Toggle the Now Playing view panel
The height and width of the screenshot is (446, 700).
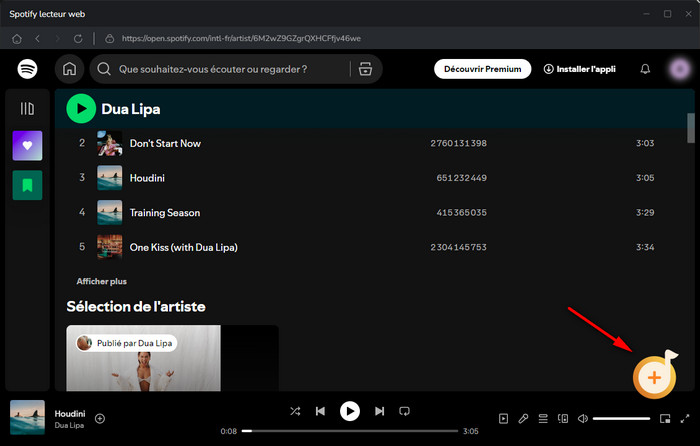504,418
